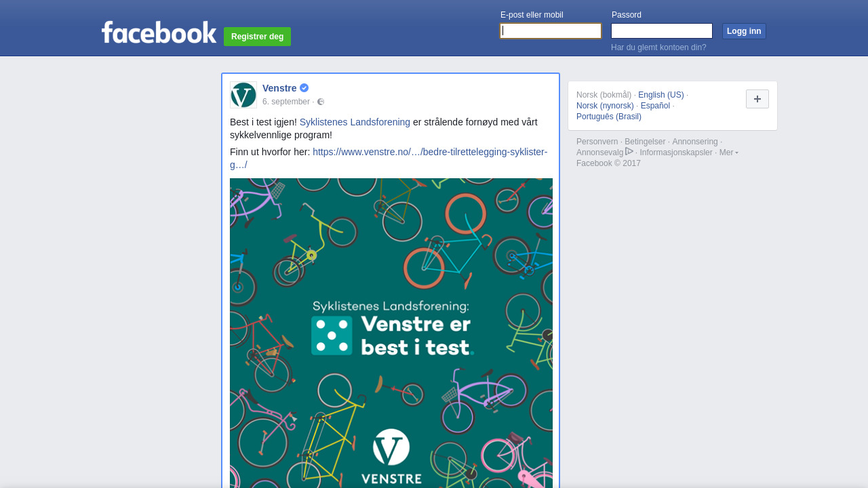
Task: Expand the Mer footer dropdown
Action: pos(729,152)
